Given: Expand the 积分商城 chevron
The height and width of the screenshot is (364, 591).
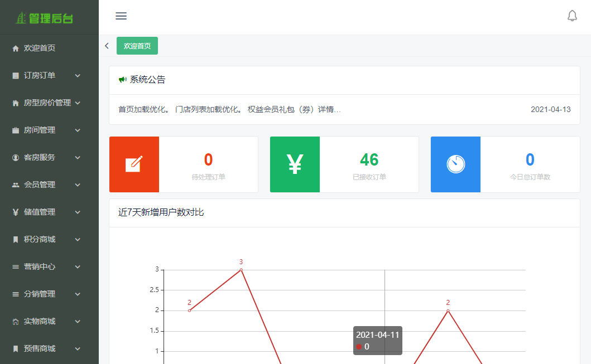Looking at the screenshot, I should [78, 239].
